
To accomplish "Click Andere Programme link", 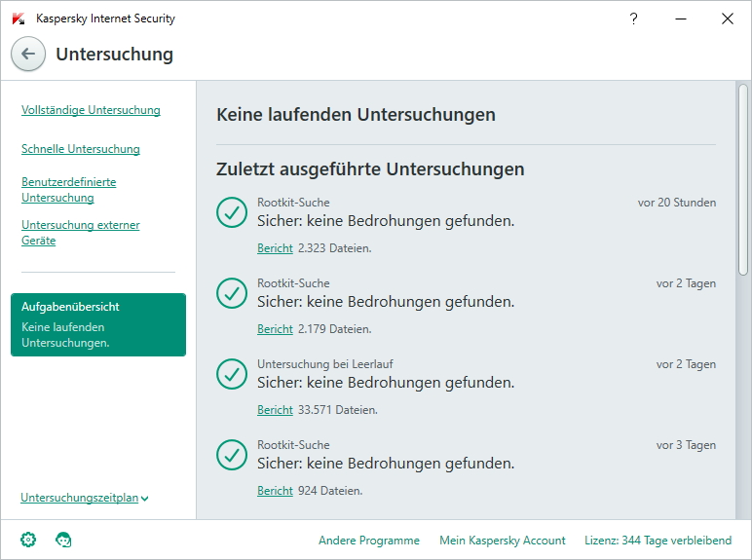I will coord(369,541).
